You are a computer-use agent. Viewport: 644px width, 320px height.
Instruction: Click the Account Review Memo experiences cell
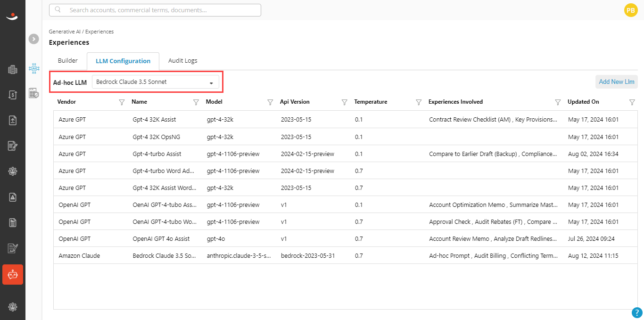(494, 238)
